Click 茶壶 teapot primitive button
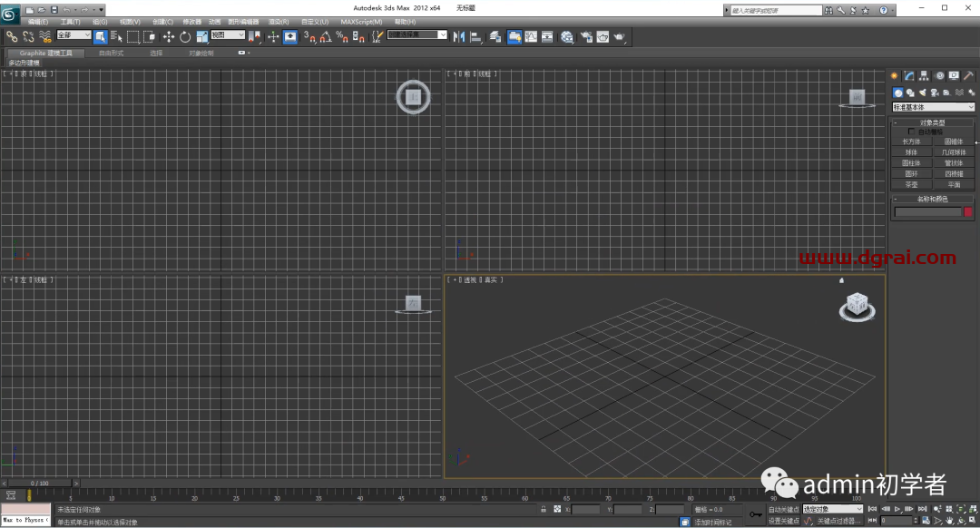The width and height of the screenshot is (980, 528). coord(911,185)
